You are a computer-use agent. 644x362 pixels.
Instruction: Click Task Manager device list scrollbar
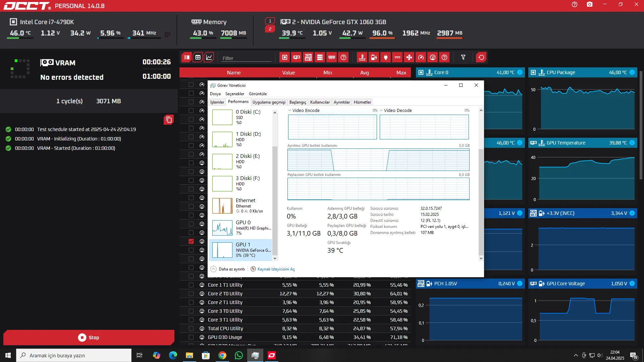pos(275,201)
